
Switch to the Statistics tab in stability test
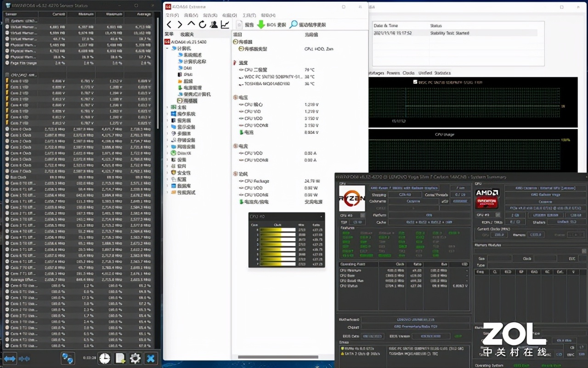[442, 73]
